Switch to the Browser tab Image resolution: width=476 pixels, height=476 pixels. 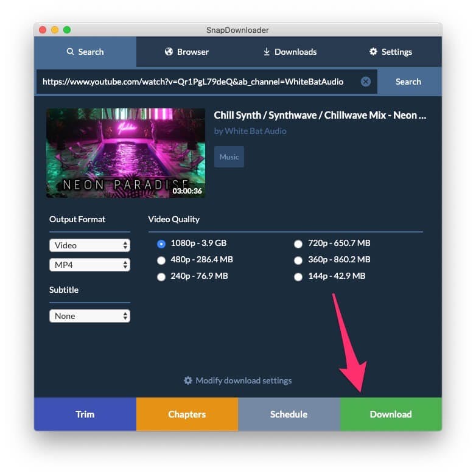click(x=187, y=52)
